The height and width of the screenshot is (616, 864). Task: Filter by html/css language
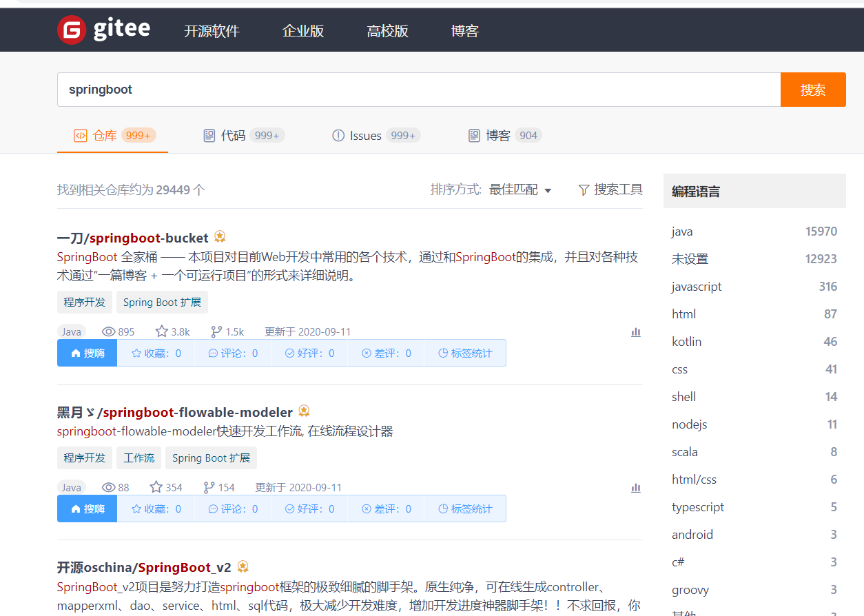754,480
